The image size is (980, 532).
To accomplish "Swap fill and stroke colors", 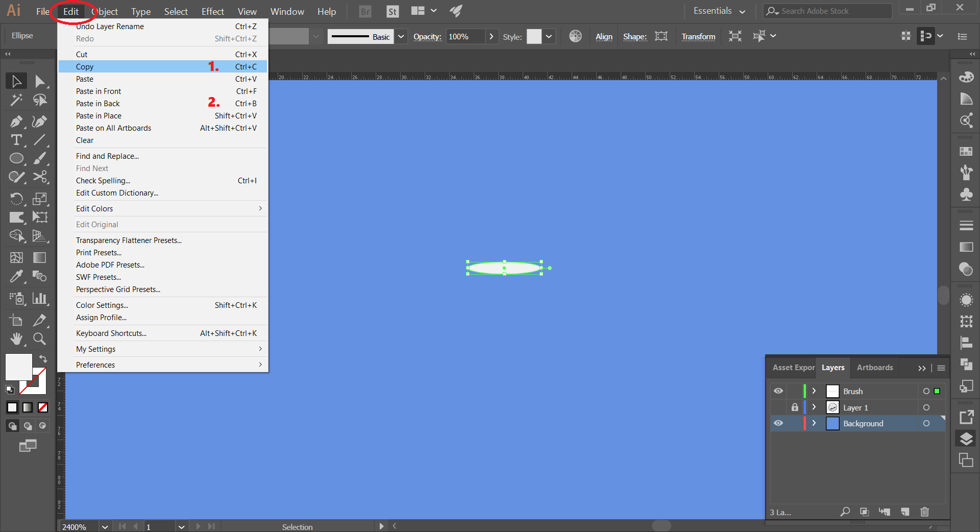I will tap(43, 359).
